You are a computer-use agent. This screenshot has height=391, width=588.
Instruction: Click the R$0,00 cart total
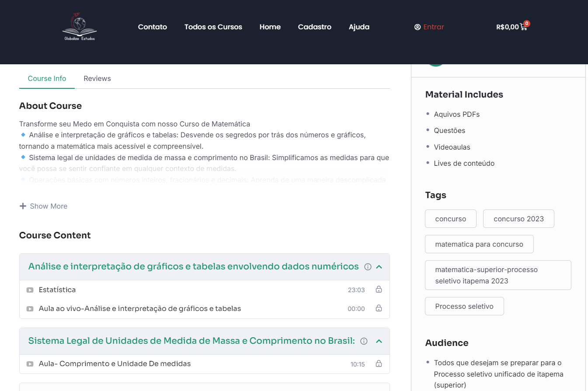point(508,27)
